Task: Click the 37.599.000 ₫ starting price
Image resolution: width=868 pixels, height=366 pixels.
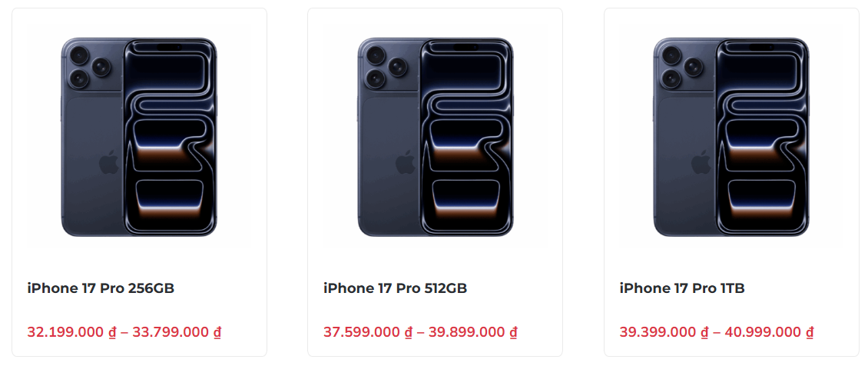Action: point(367,332)
